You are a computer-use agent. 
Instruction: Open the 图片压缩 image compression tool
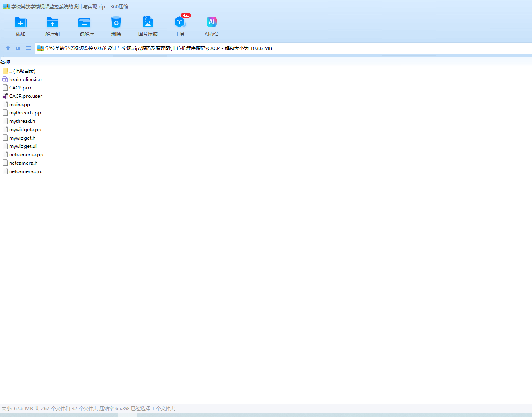pyautogui.click(x=148, y=22)
